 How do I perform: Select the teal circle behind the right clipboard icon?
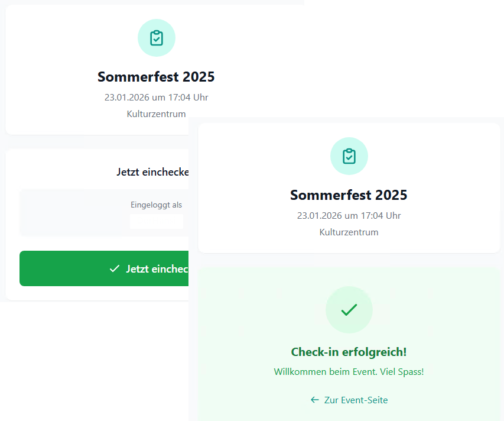coord(337,147)
